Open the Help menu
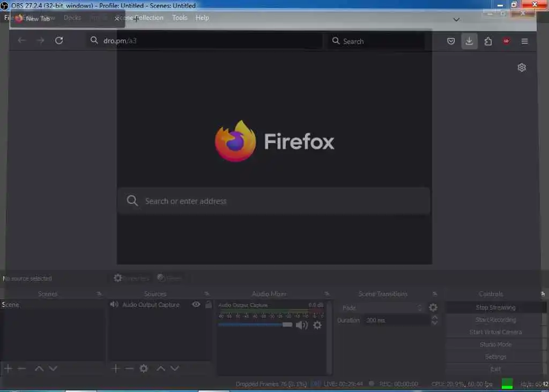This screenshot has width=549, height=392. point(202,18)
